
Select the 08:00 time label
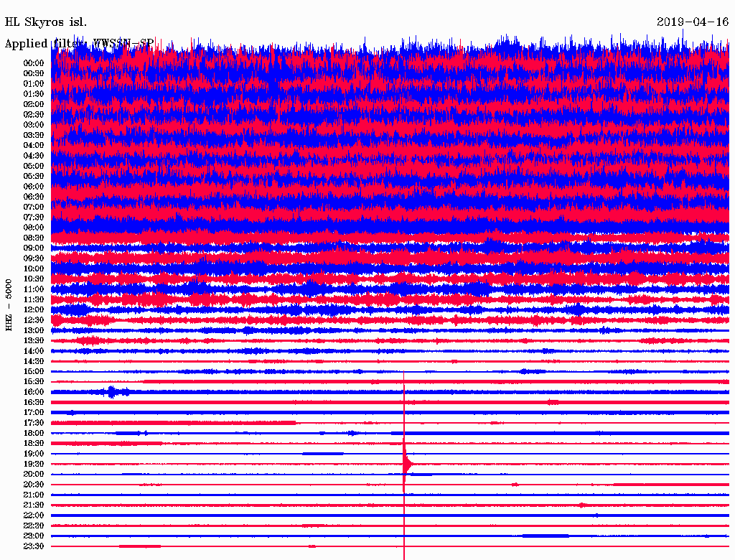[x=34, y=228]
